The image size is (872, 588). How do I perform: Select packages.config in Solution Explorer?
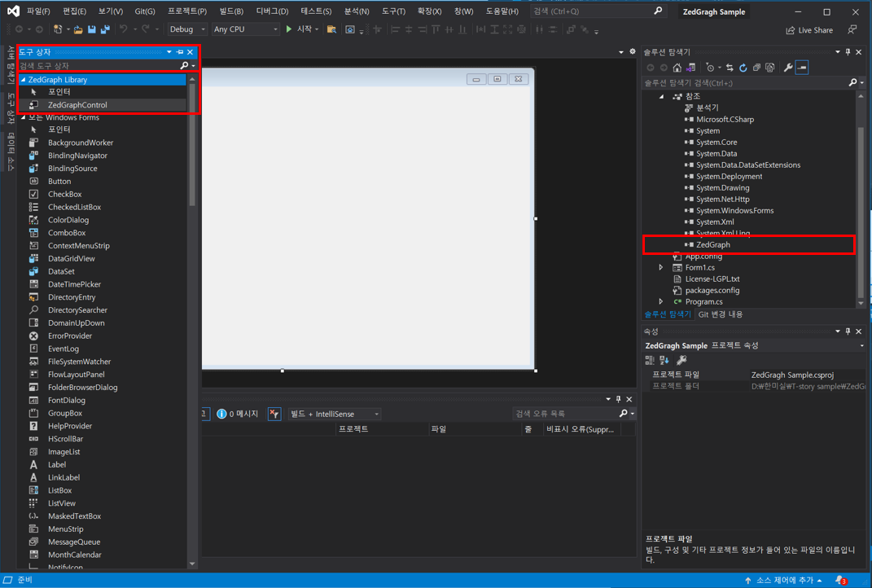point(712,291)
